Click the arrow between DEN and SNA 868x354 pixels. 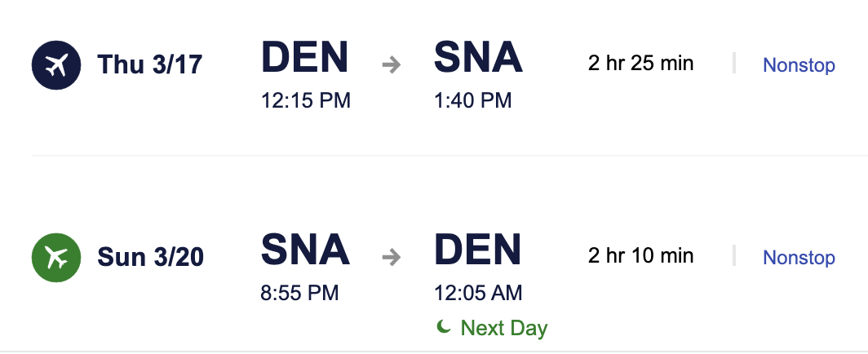pyautogui.click(x=392, y=64)
